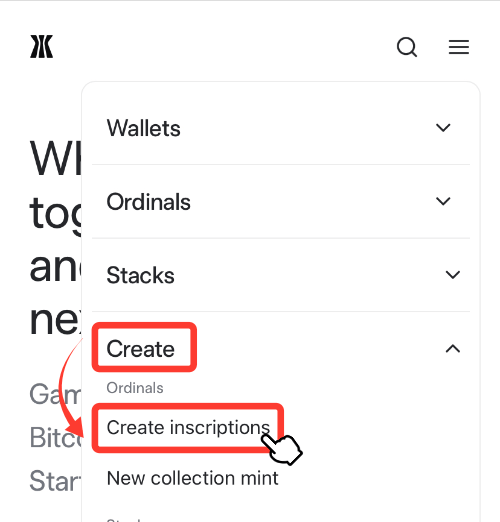The height and width of the screenshot is (522, 500).
Task: Expand the Stacks section chevron arrow
Action: coord(453,275)
